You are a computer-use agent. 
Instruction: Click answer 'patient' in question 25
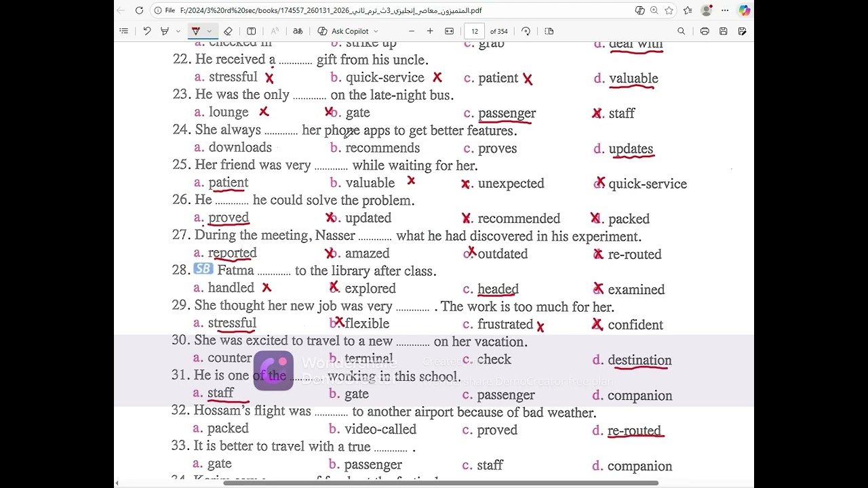click(x=228, y=183)
